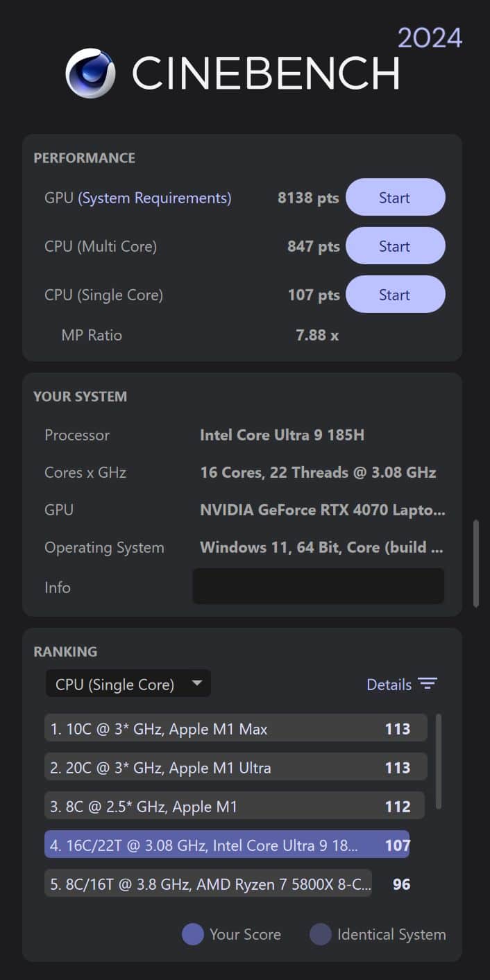490x980 pixels.
Task: Select the AMD Ryzen 7 5800X entry
Action: click(208, 884)
